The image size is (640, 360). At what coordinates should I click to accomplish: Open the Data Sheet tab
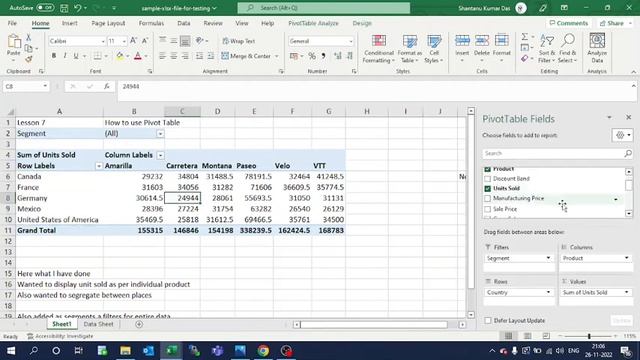(x=98, y=324)
